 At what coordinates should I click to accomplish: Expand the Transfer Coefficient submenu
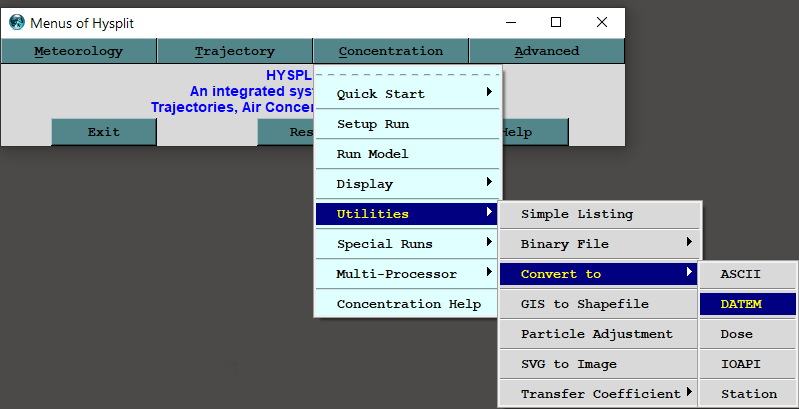[598, 394]
